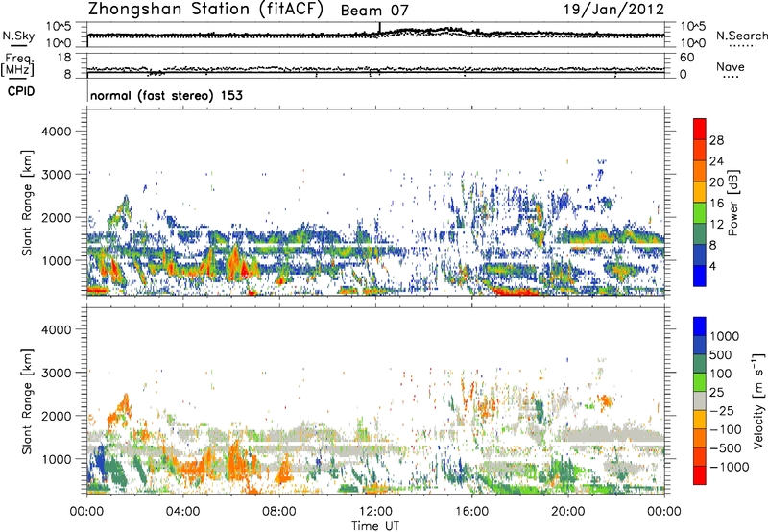768x532 pixels.
Task: Click the 'Power [dB]' color bar title
Action: point(732,203)
